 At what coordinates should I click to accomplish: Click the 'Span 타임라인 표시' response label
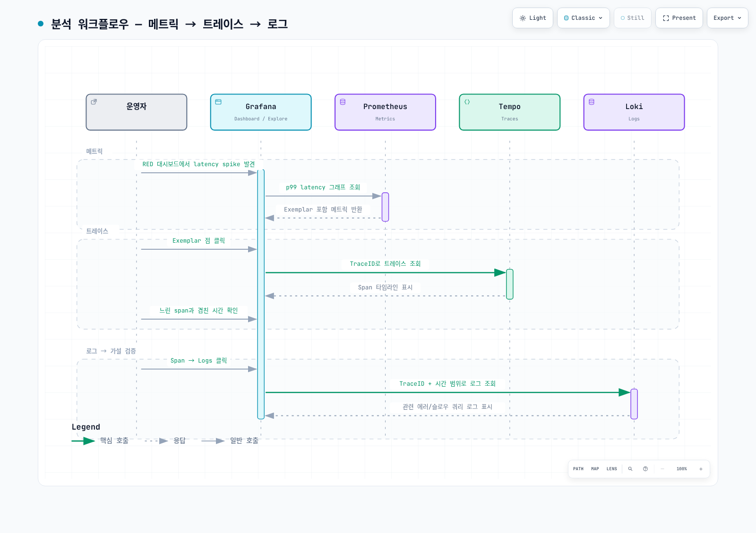385,288
